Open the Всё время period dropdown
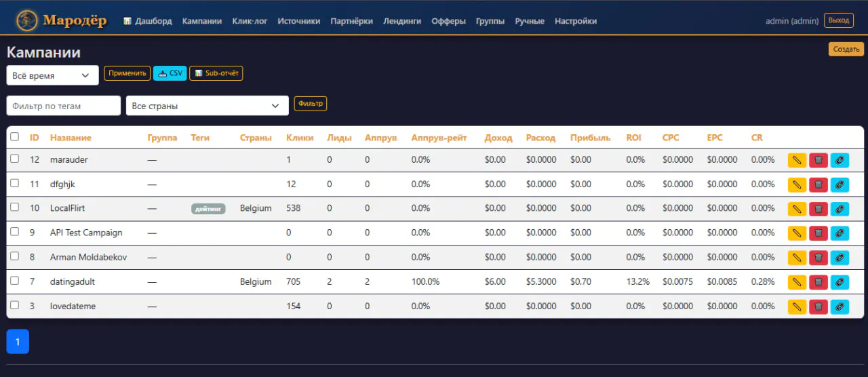This screenshot has width=868, height=377. pos(52,75)
